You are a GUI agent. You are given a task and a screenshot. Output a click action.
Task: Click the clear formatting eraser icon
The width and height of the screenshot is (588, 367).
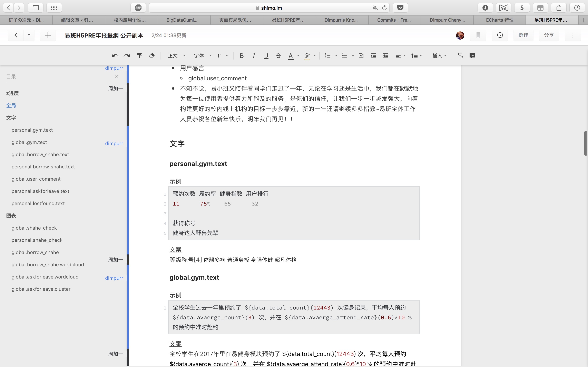pyautogui.click(x=152, y=56)
